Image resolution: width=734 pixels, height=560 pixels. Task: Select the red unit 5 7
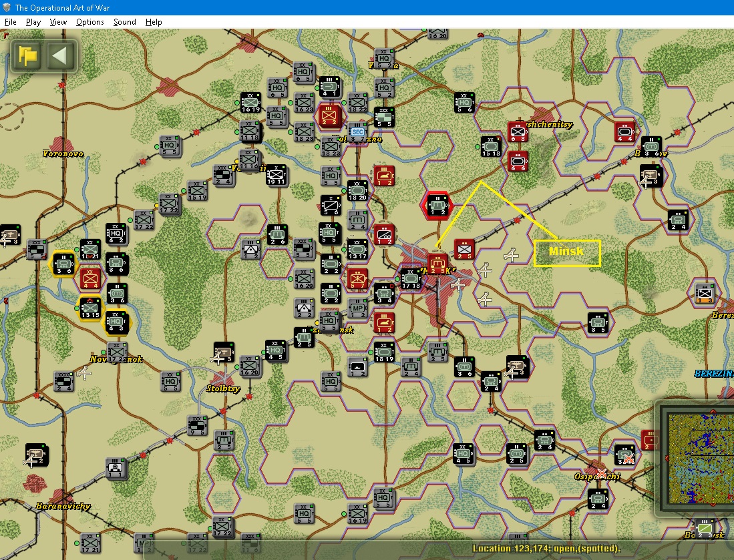357,279
